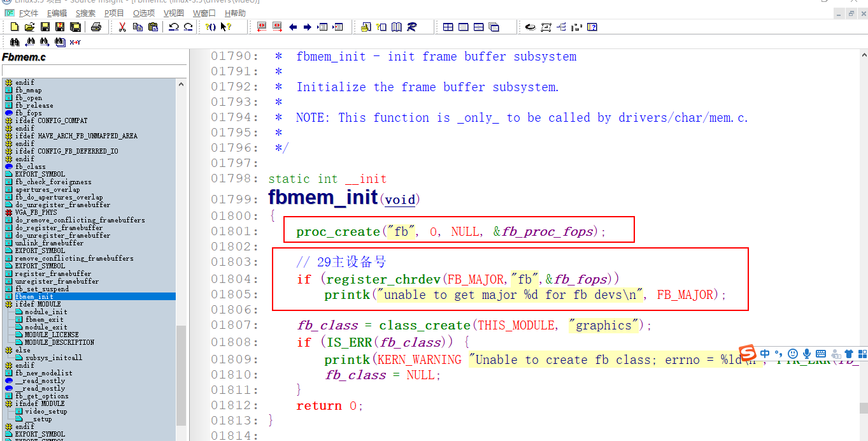Click the Redo arrow icon
This screenshot has height=441, width=868.
[188, 27]
